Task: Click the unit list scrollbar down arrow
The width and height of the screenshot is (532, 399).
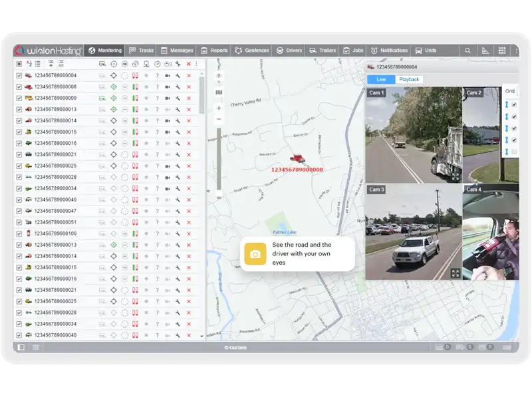Action: tap(201, 336)
